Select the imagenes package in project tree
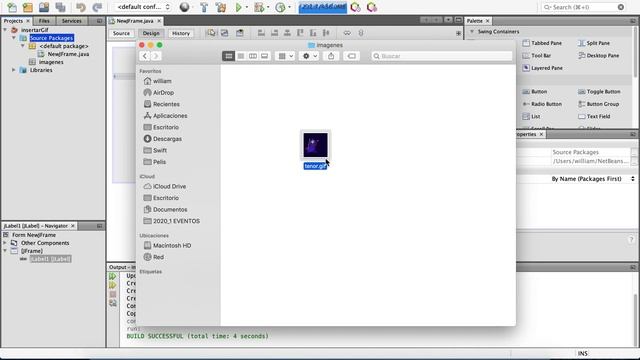The height and width of the screenshot is (360, 640). point(51,62)
